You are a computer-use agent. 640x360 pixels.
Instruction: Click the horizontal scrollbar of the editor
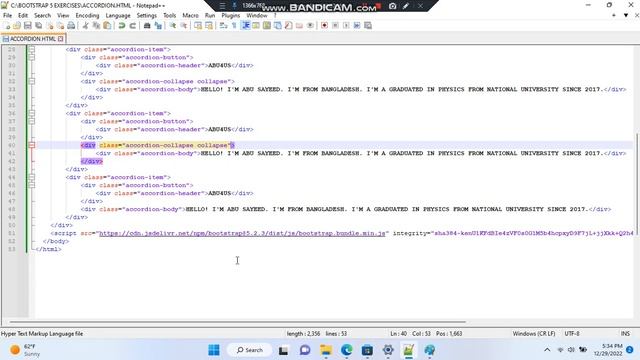point(238,322)
